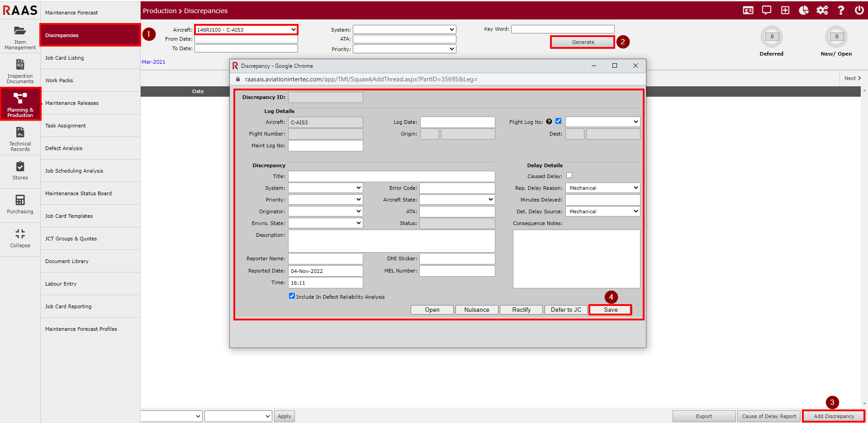Open the settings gears icon

(x=822, y=10)
